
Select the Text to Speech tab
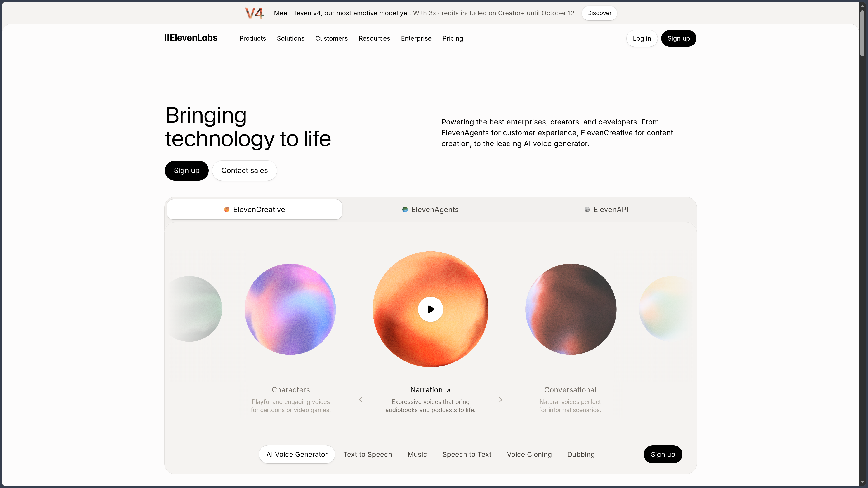tap(367, 454)
